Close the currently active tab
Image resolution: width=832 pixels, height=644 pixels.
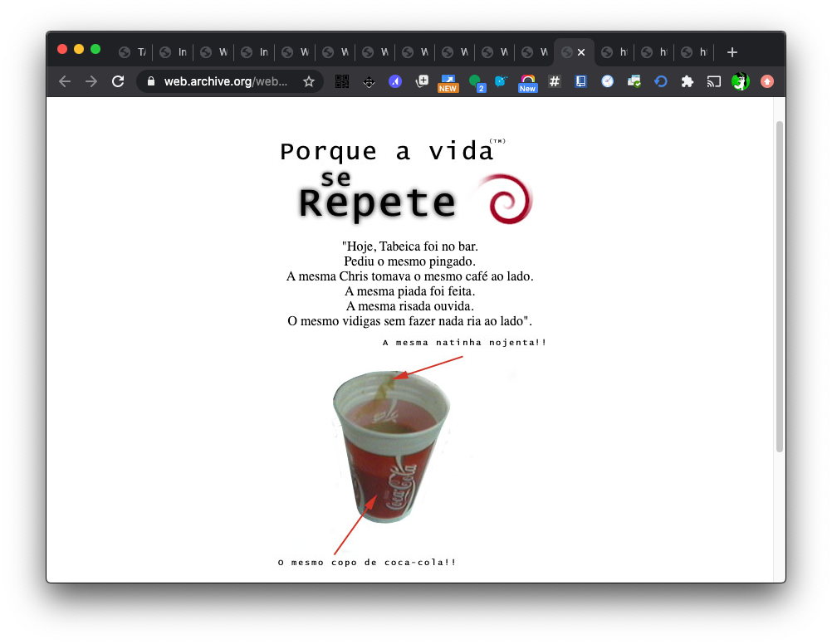point(581,52)
